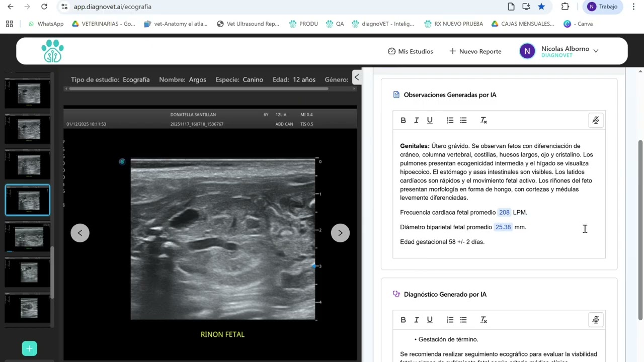Image resolution: width=644 pixels, height=362 pixels.
Task: Open the diagnoVET - Intelig bookmark
Action: tap(383, 24)
